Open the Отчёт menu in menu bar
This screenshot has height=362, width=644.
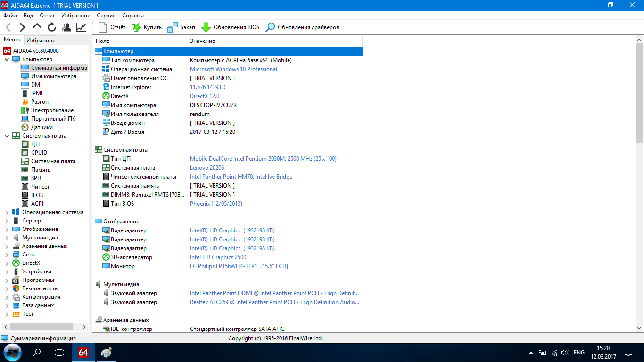click(47, 16)
